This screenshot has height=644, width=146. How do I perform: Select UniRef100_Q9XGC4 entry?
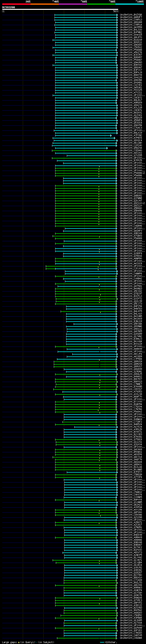tap(131, 140)
